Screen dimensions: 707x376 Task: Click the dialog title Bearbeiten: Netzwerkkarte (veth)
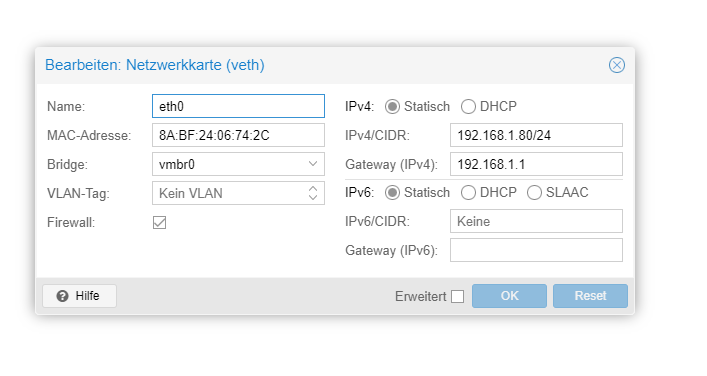[155, 65]
